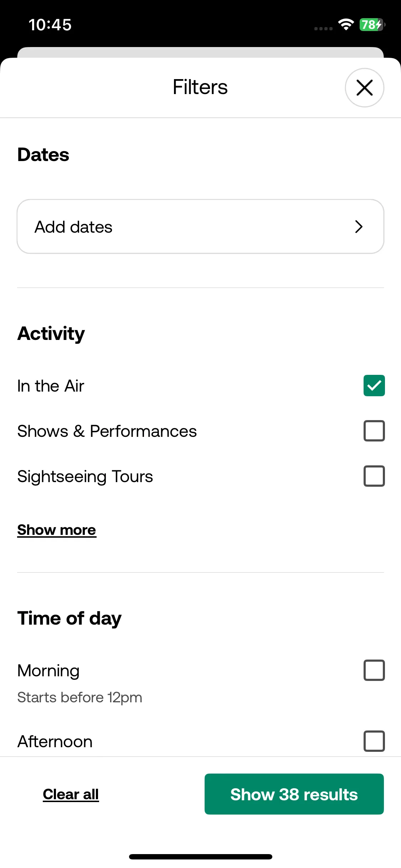Tap the Starts before 12pm subtitle

point(79,697)
